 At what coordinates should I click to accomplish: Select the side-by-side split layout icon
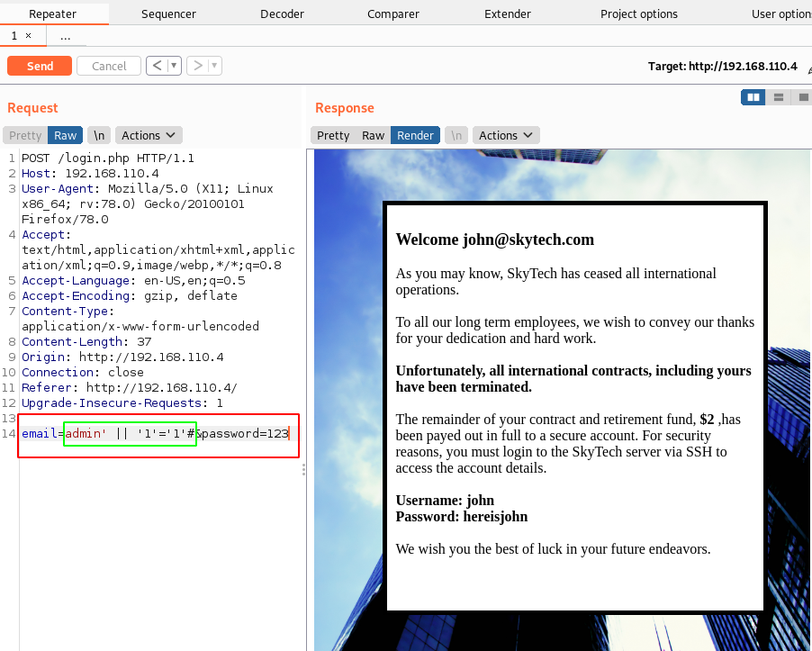tap(753, 96)
